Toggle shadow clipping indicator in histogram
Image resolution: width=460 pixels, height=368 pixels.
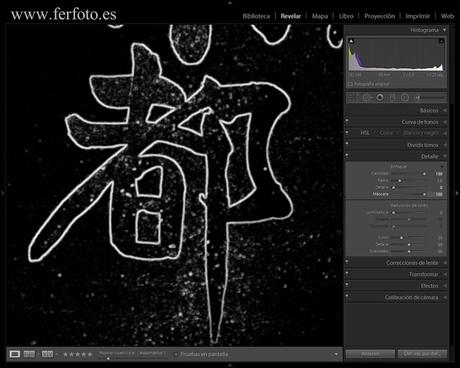pyautogui.click(x=351, y=41)
